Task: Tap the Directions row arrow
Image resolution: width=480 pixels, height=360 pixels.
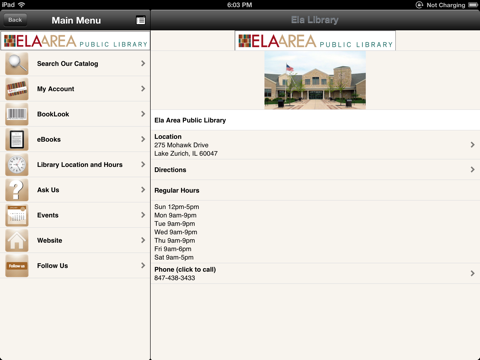Action: tap(472, 170)
